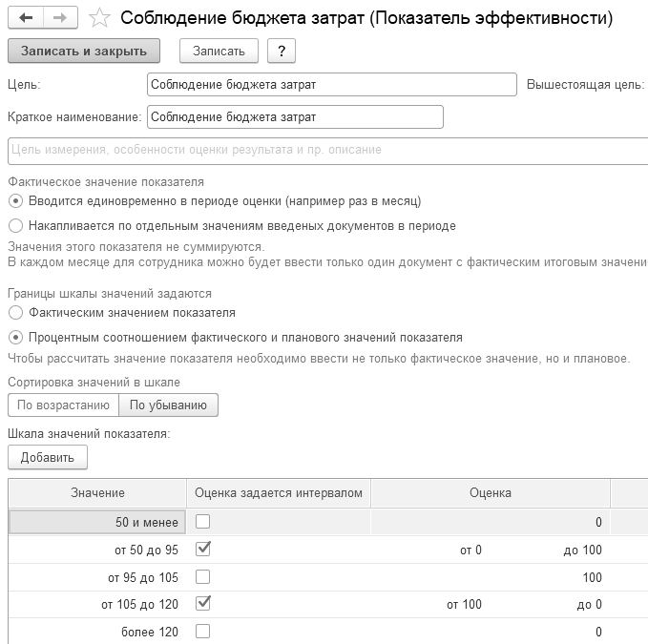The width and height of the screenshot is (648, 644).
Task: Click the Записать button
Action: tap(219, 51)
